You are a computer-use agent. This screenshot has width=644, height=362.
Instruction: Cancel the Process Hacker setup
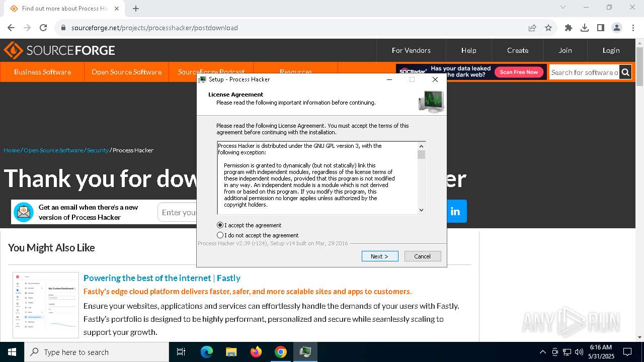423,256
